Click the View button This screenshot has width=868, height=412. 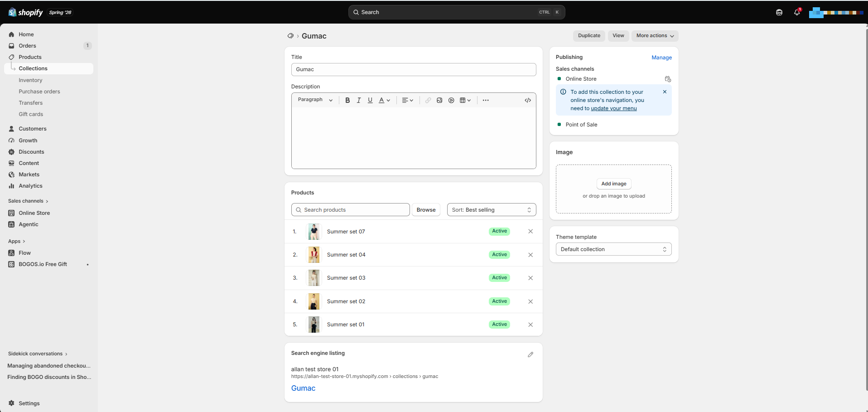click(x=618, y=36)
